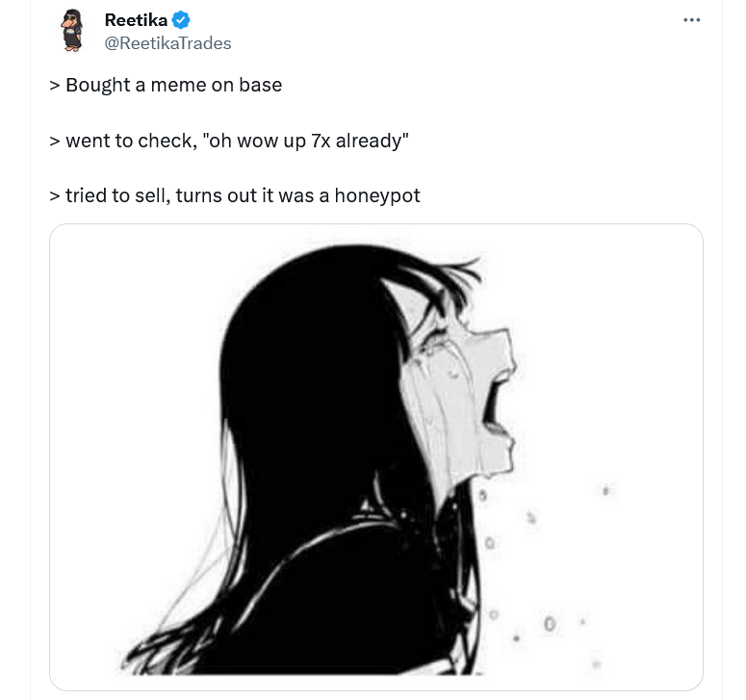The image size is (746, 700).
Task: Click the "7x" text in tweet
Action: click(x=321, y=141)
